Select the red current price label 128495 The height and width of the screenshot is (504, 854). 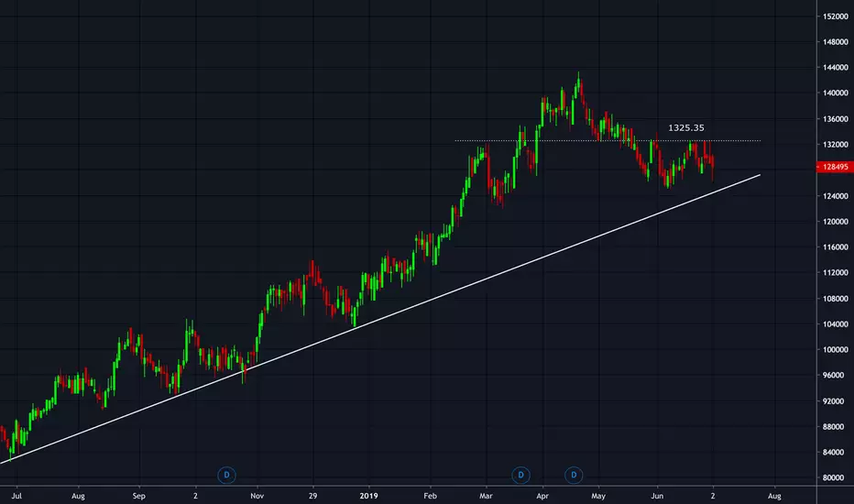[835, 167]
